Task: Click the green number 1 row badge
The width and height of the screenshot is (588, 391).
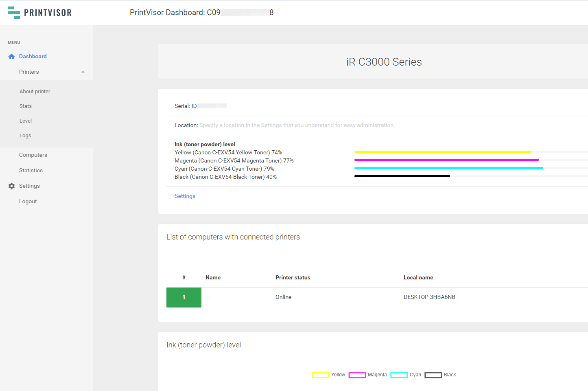Action: click(184, 297)
